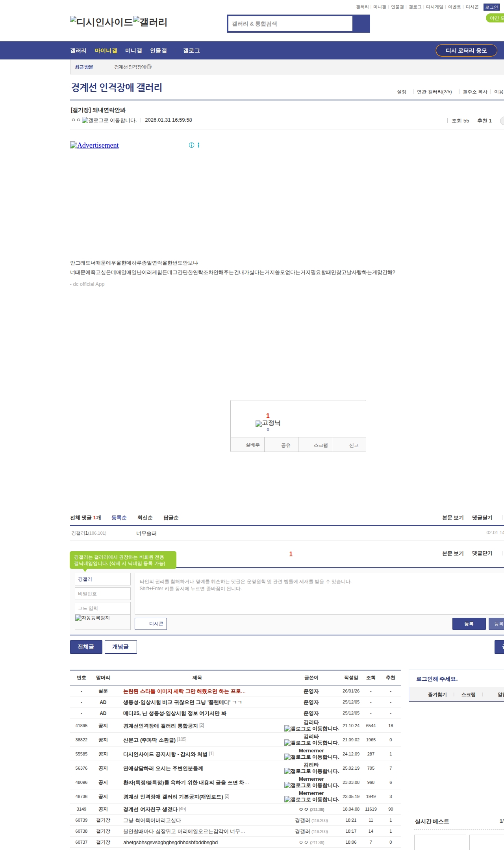The image size is (504, 850).
Task: Click 즐겨찾기 in the login box
Action: point(437,694)
